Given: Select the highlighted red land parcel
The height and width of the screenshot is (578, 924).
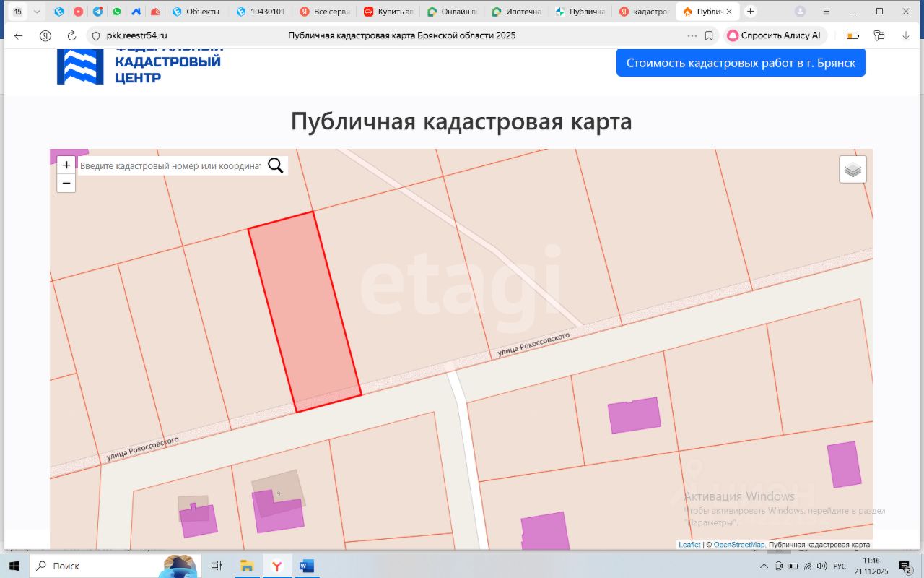Looking at the screenshot, I should (x=305, y=311).
